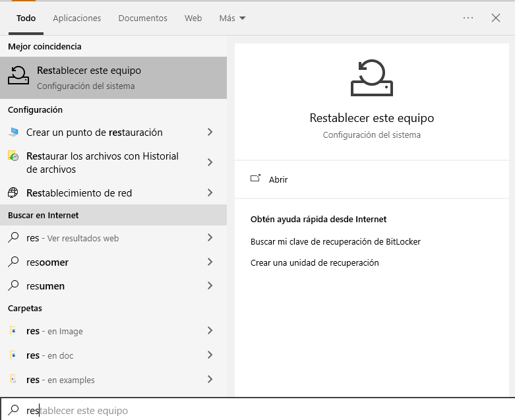515x420 pixels.
Task: Open Buscar mi clave de recuperación de BitLocker
Action: 336,242
